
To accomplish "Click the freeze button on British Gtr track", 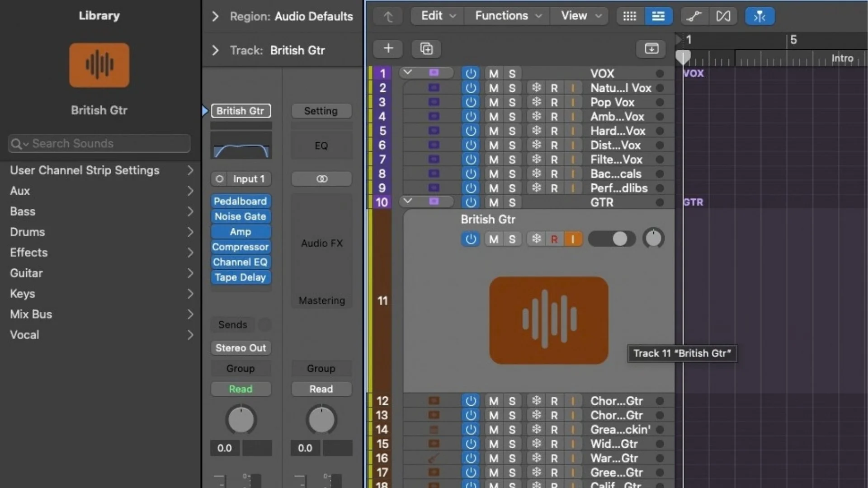I will (536, 239).
